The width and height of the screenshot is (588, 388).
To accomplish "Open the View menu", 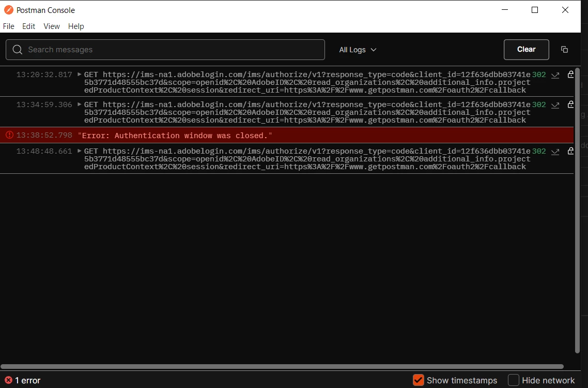I will (51, 26).
